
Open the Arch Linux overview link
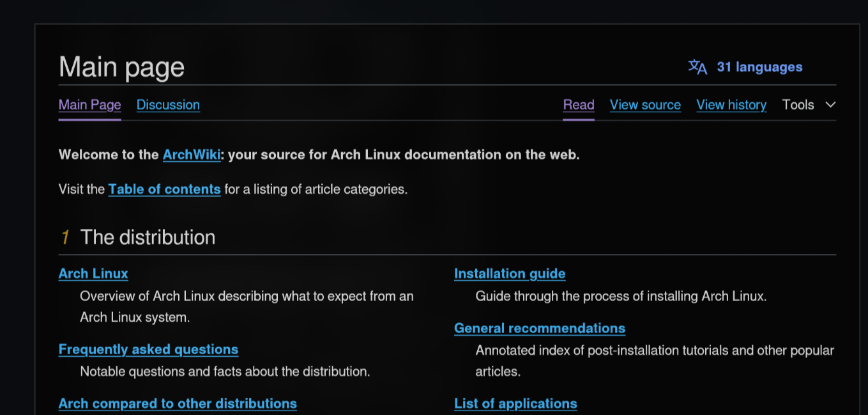tap(93, 274)
